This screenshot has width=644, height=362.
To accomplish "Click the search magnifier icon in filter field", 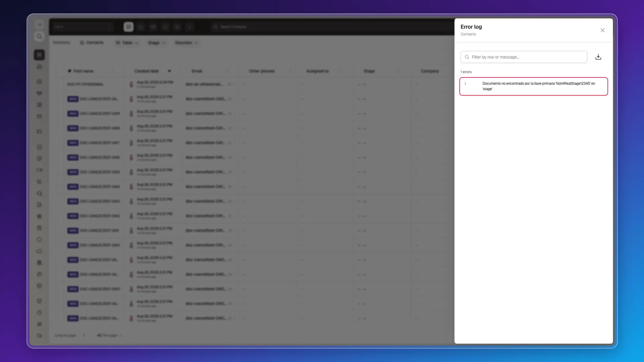I will click(467, 57).
